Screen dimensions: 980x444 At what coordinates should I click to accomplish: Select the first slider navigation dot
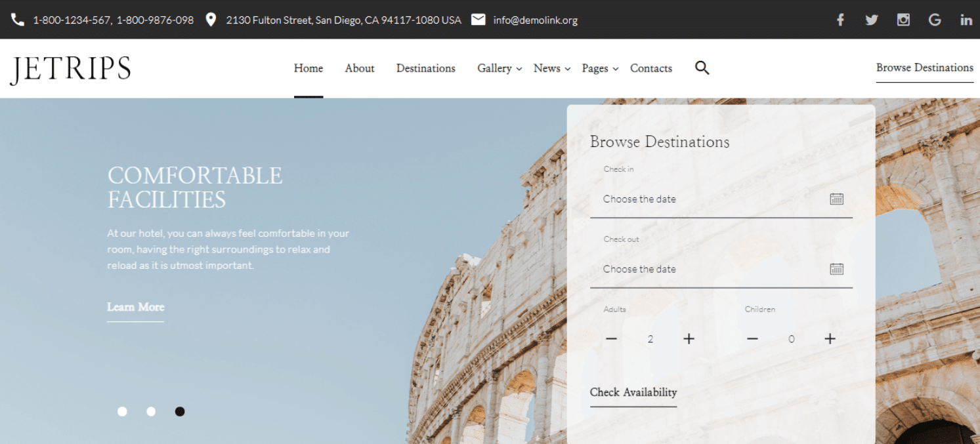[122, 411]
